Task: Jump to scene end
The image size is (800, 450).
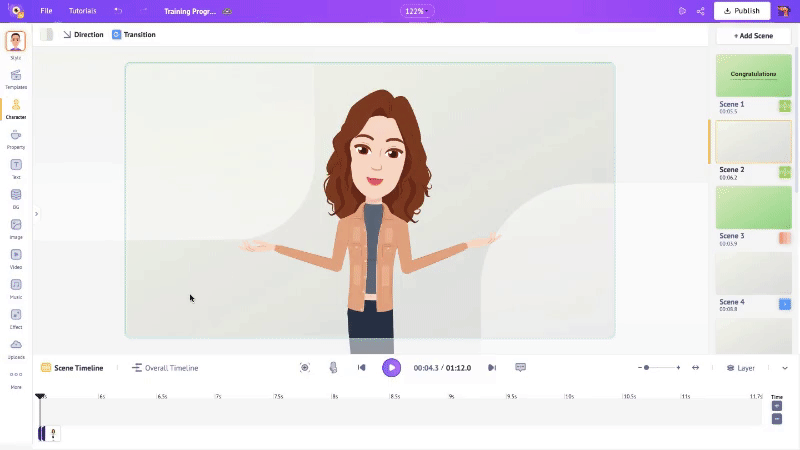Action: click(492, 367)
